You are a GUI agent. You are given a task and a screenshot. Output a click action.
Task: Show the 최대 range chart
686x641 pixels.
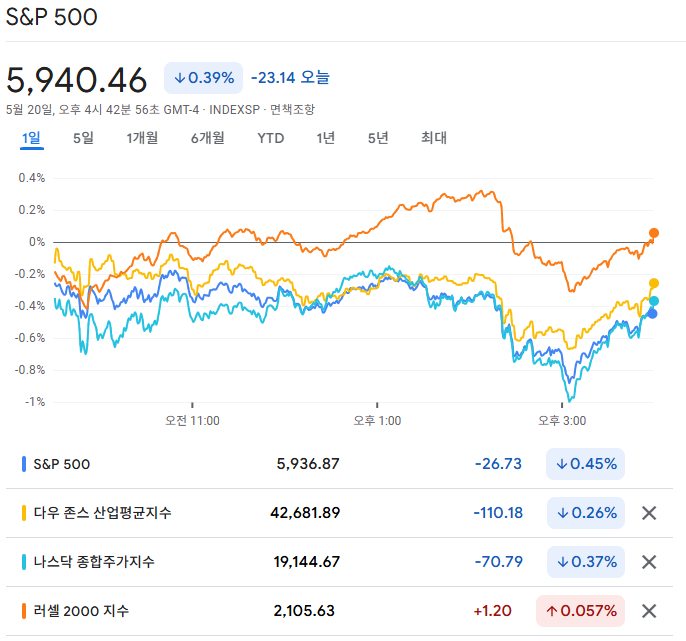click(x=434, y=138)
